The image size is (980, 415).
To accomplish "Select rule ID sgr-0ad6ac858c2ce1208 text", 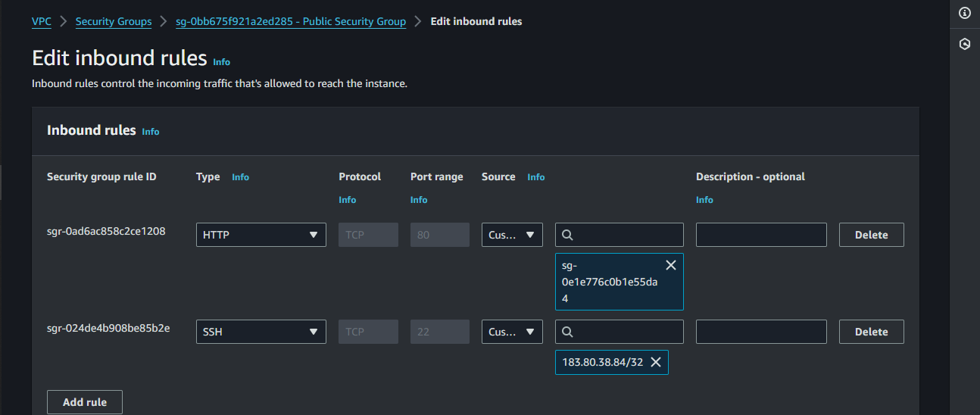I will pyautogui.click(x=106, y=230).
